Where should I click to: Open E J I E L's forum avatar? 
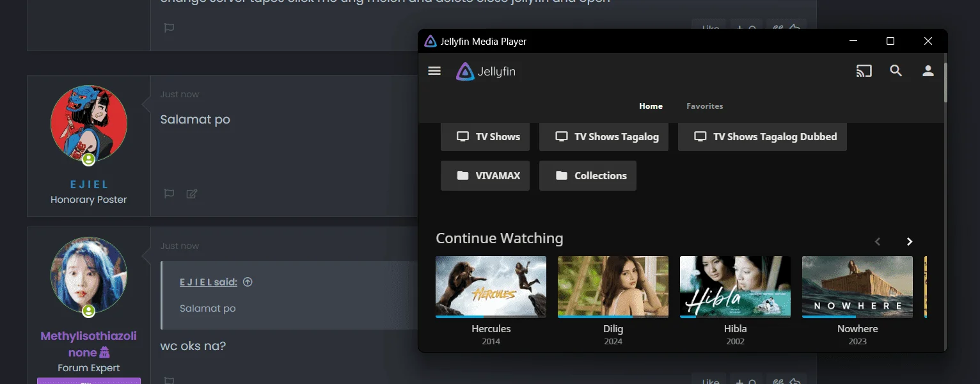pos(89,124)
